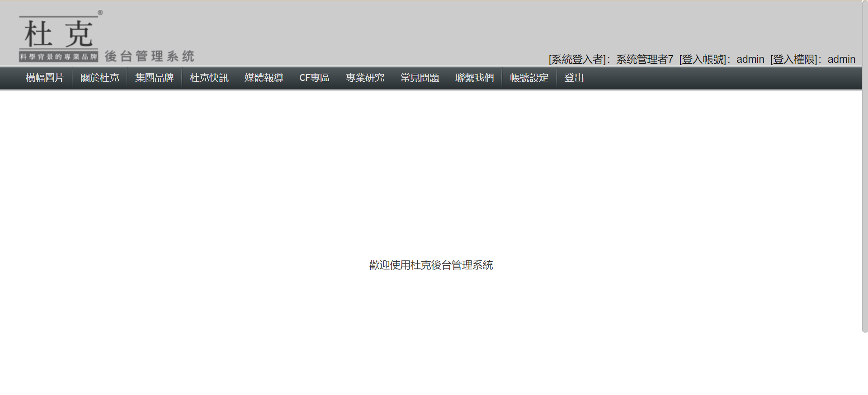The height and width of the screenshot is (395, 868).
Task: Click the 後台管理系統 title text
Action: 150,56
